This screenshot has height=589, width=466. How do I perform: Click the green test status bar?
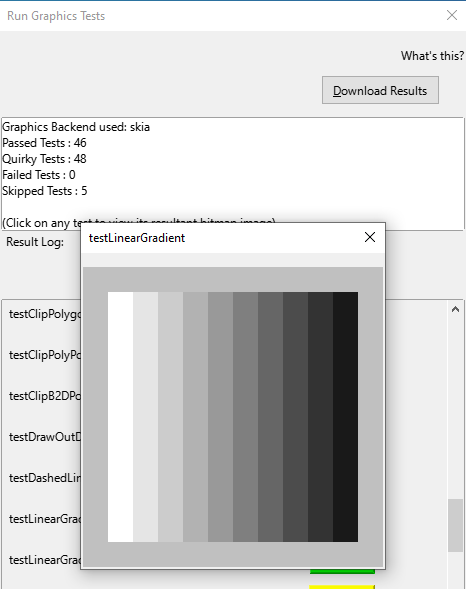pyautogui.click(x=342, y=572)
